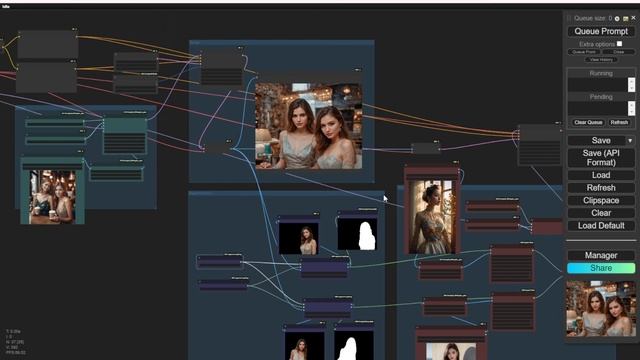Screen dimensions: 640x360
Task: Click the cafe coffee image in teal node
Action: tap(53, 197)
